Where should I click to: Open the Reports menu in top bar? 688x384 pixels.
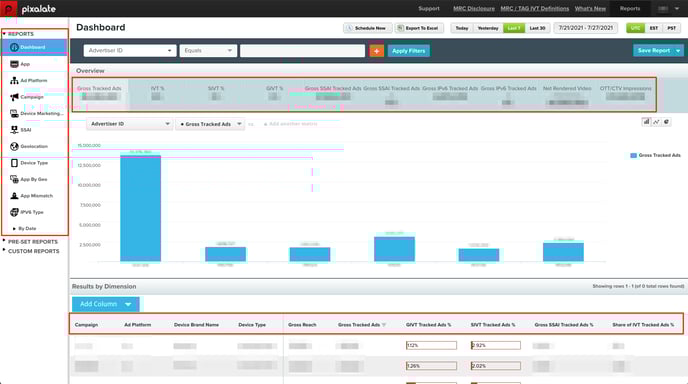630,8
